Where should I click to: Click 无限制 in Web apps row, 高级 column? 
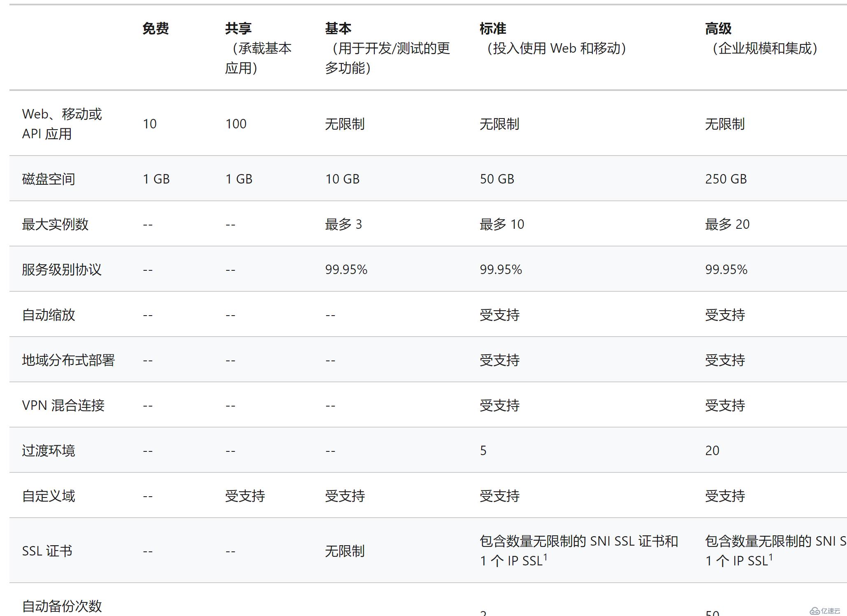point(725,124)
